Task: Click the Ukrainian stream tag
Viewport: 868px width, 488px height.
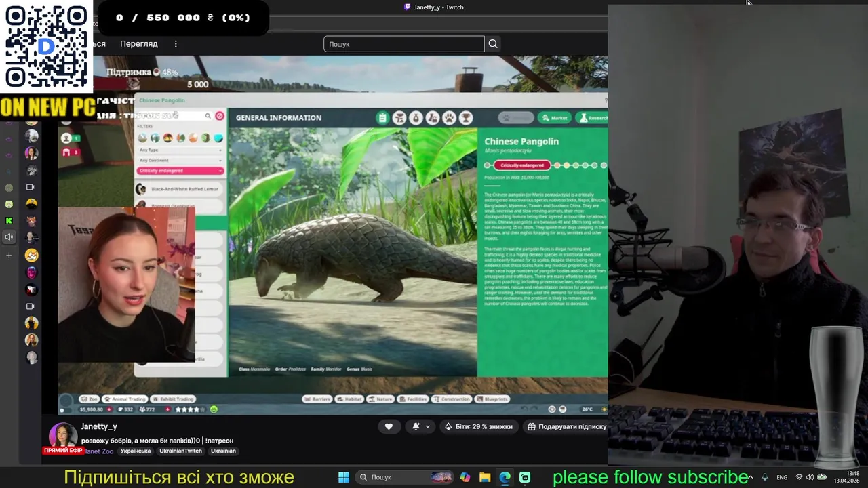Action: pyautogui.click(x=223, y=451)
